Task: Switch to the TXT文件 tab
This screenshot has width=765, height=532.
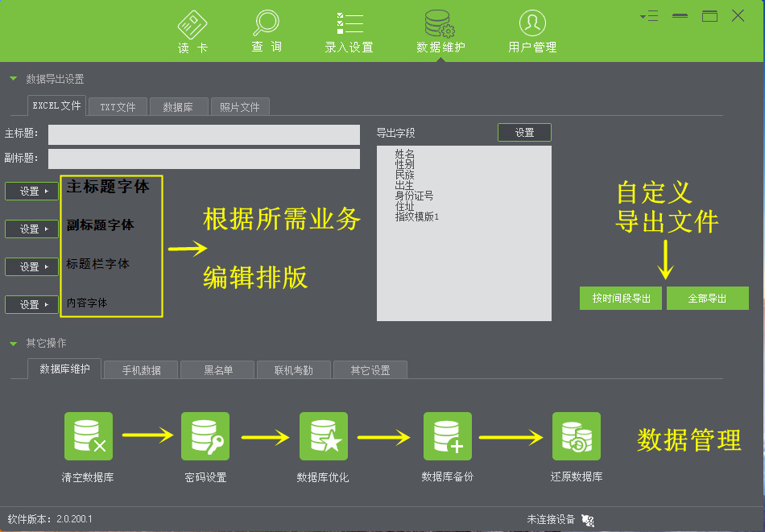Action: tap(118, 106)
